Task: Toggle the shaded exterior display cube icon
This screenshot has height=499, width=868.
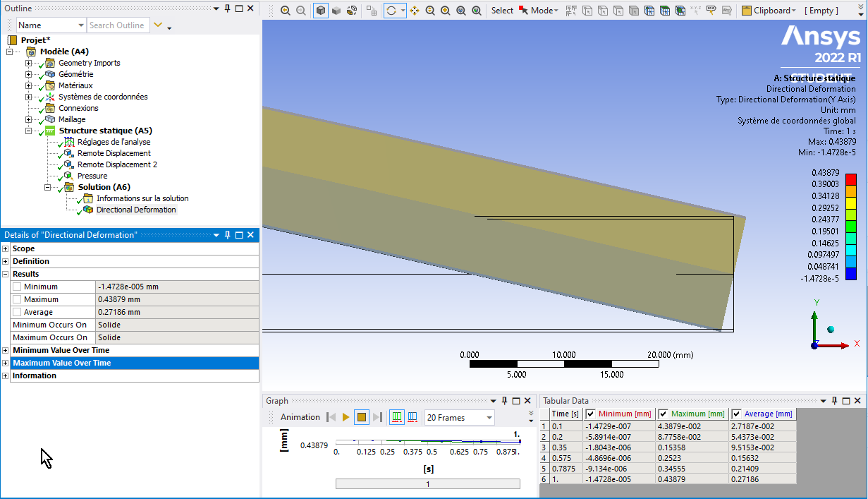Action: (321, 11)
